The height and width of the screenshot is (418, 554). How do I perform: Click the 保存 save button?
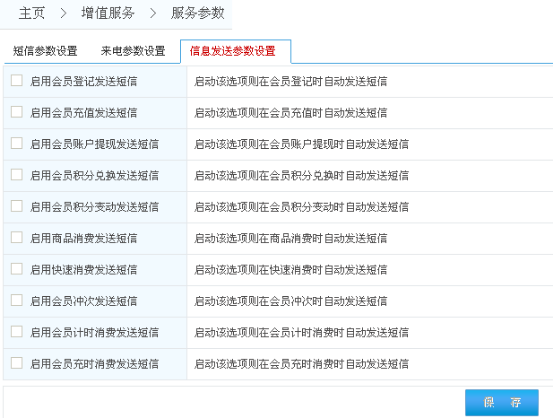(502, 402)
